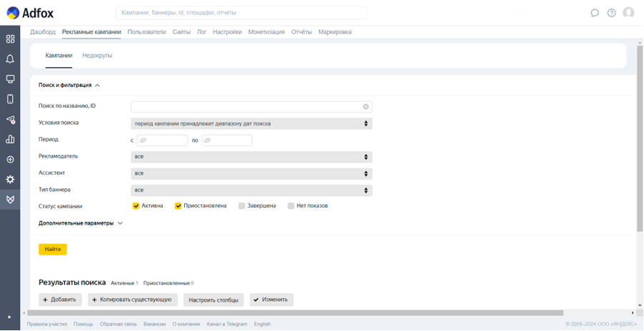Open the dashboard grid icon in sidebar

pos(10,39)
